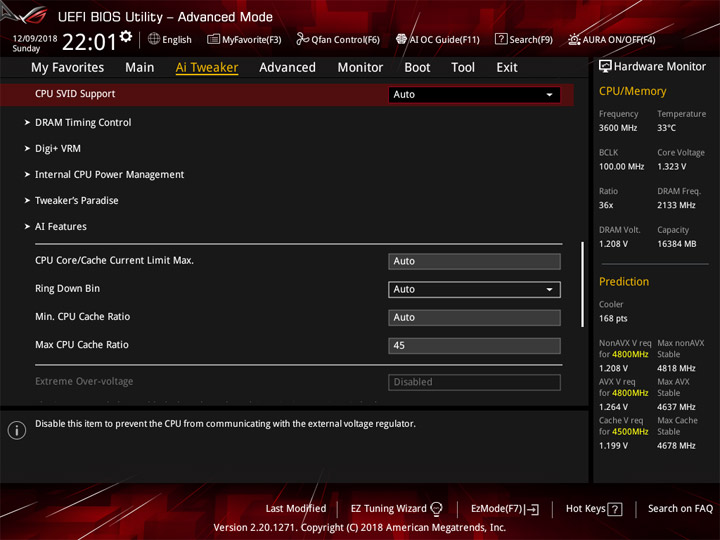This screenshot has width=720, height=540.
Task: Click the 1.208 V DRAM voltage value
Action: click(613, 244)
